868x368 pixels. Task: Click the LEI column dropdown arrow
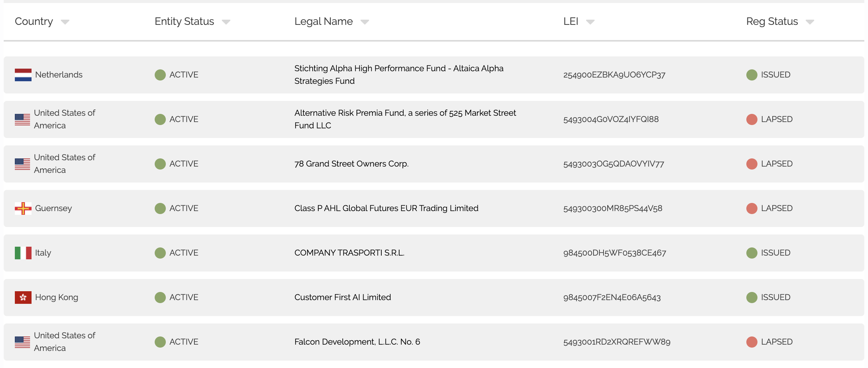(590, 22)
